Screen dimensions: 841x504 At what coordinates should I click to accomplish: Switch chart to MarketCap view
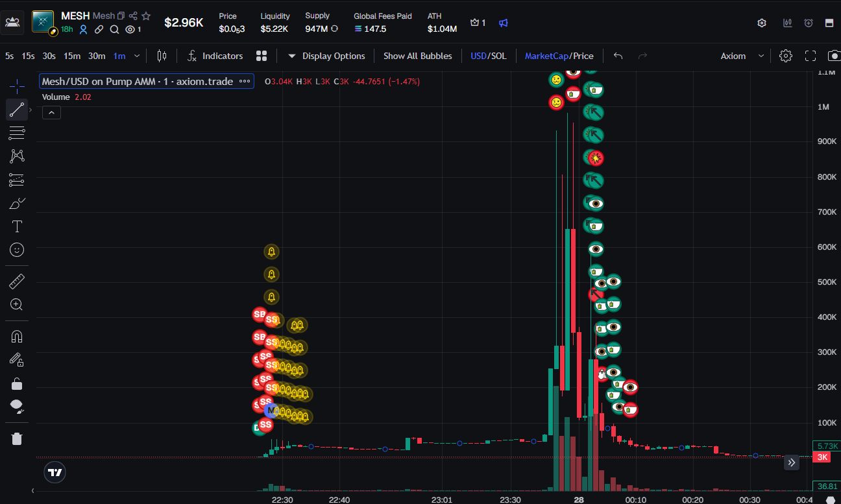546,56
